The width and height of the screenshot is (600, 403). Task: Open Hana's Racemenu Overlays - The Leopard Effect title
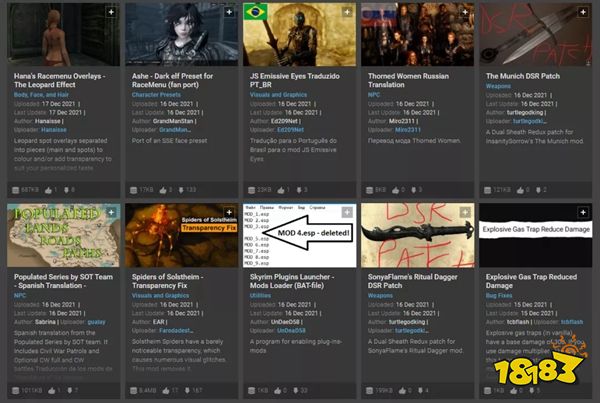60,80
